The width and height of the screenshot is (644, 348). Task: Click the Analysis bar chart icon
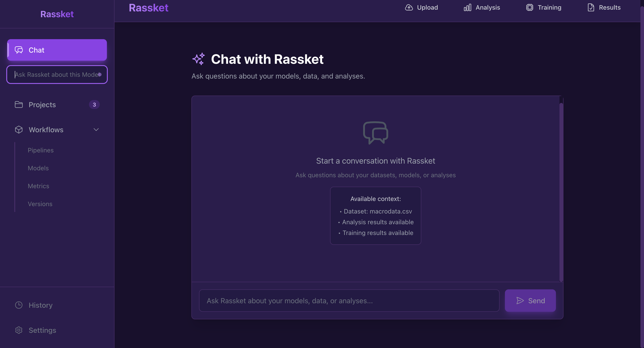(467, 8)
